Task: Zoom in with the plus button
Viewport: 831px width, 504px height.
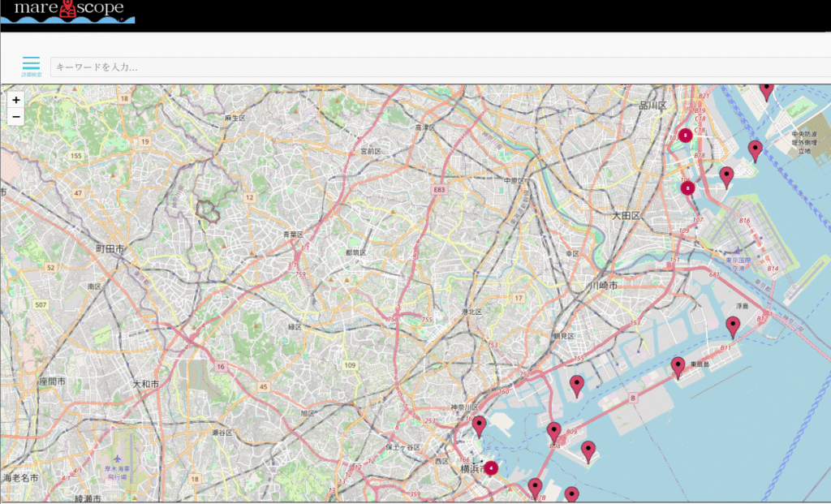Action: click(16, 100)
